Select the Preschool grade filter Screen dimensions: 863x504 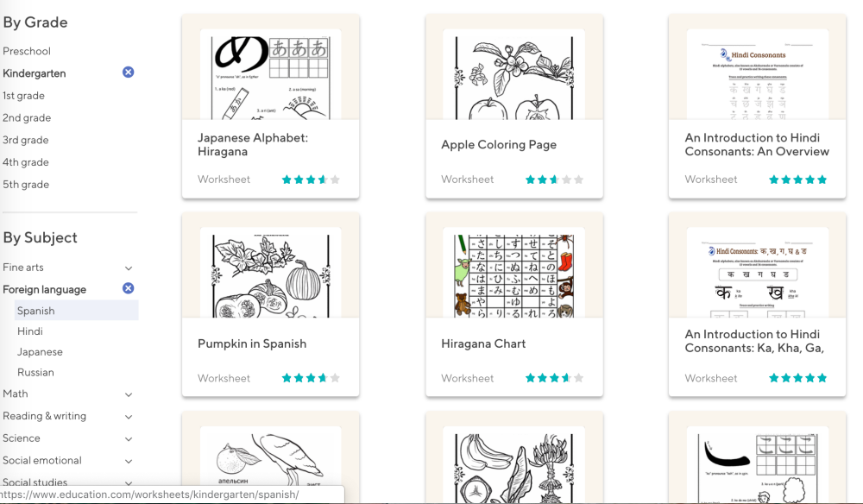[x=27, y=51]
